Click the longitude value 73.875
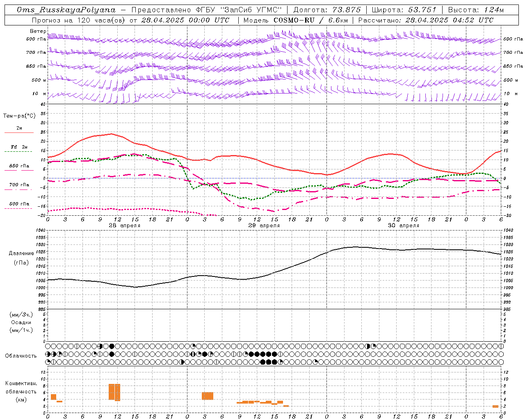The image size is (525, 420). pos(347,10)
